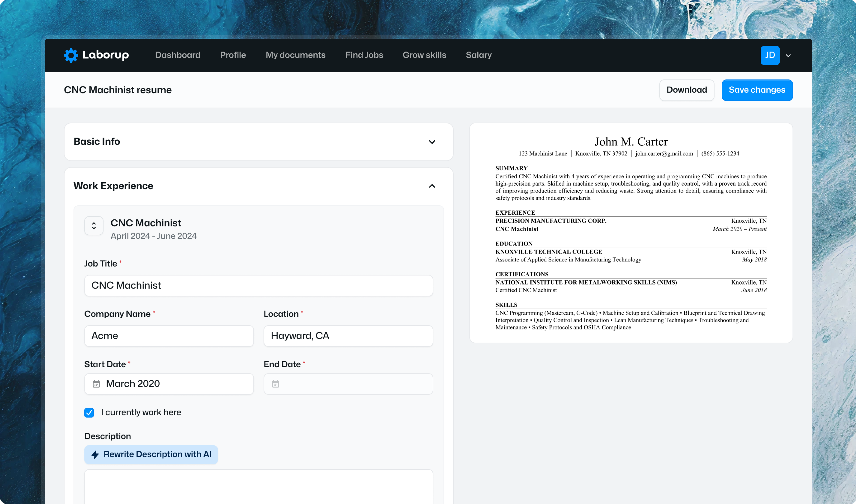Switch to the Grow skills section

click(424, 55)
